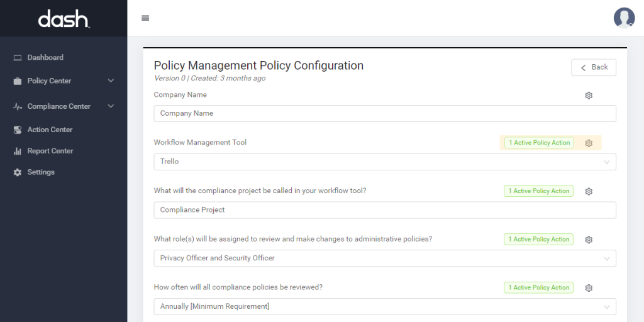
Task: Click the Company Name text field
Action: pyautogui.click(x=385, y=113)
